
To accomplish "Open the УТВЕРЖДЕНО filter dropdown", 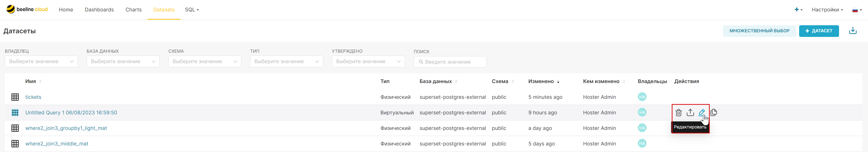I will [x=368, y=61].
